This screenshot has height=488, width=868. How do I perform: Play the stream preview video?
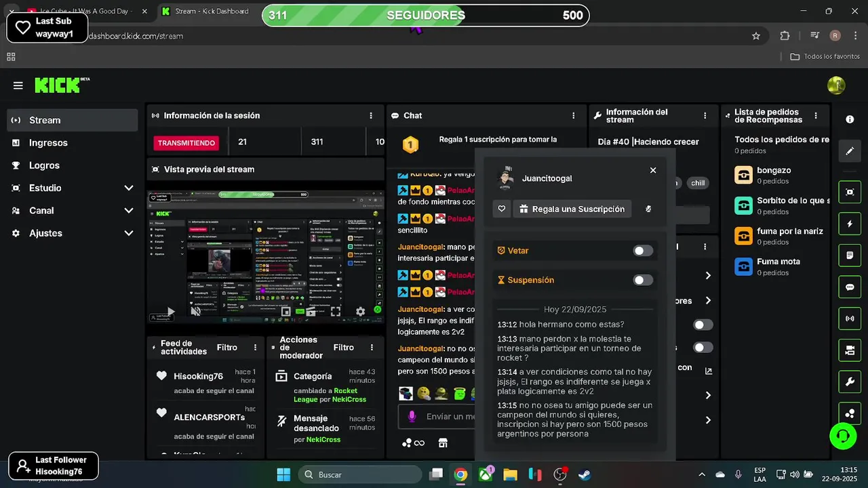click(171, 312)
